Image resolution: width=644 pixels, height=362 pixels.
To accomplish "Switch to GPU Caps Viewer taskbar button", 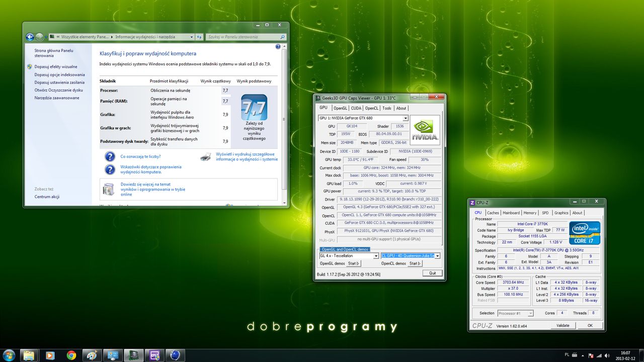I will point(133,355).
